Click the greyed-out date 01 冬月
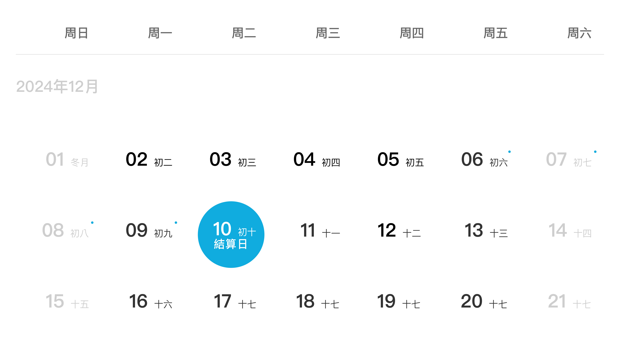The width and height of the screenshot is (644, 363). click(x=67, y=159)
